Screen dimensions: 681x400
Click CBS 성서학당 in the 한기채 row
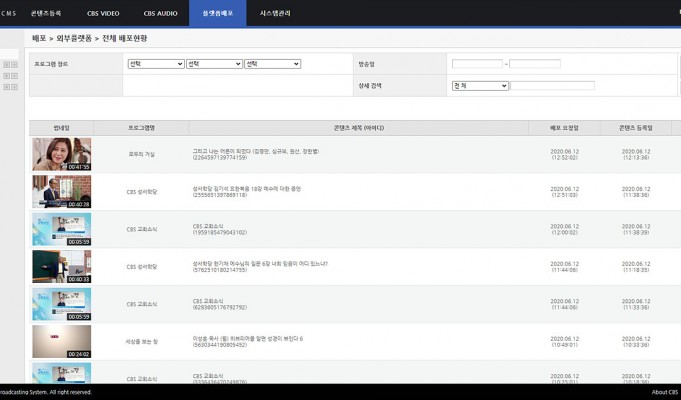[x=141, y=267]
